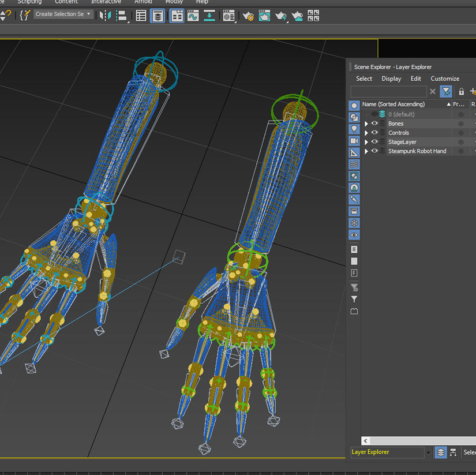Open the Scene Explorer Edit menu

pyautogui.click(x=415, y=78)
